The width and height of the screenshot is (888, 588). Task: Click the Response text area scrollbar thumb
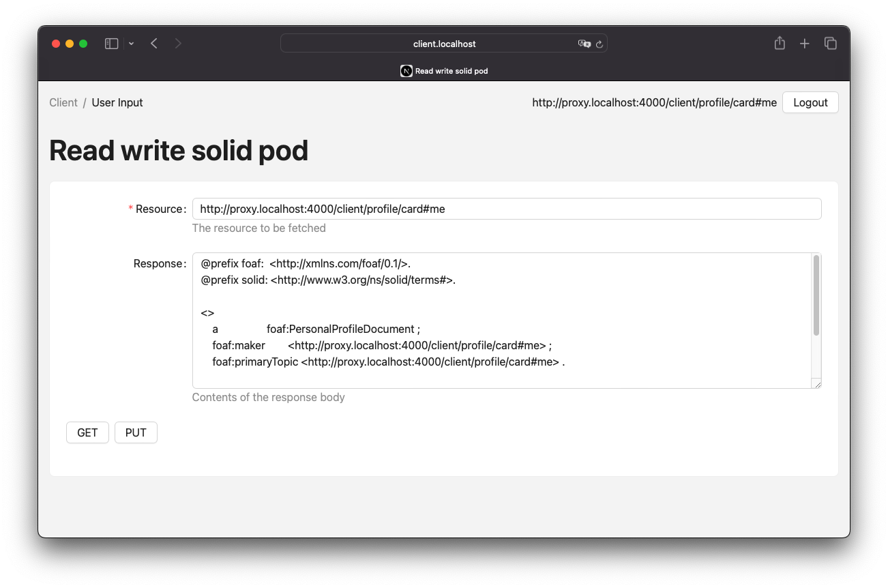click(816, 295)
